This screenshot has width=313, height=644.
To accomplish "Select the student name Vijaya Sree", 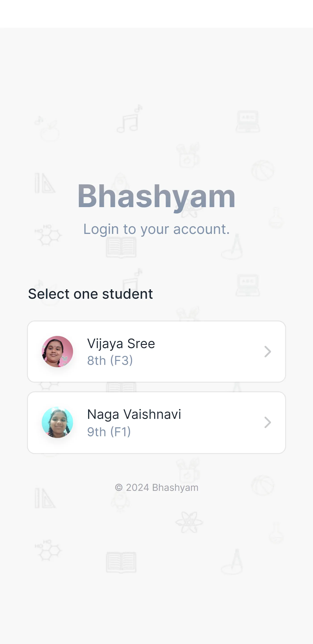I will (121, 343).
